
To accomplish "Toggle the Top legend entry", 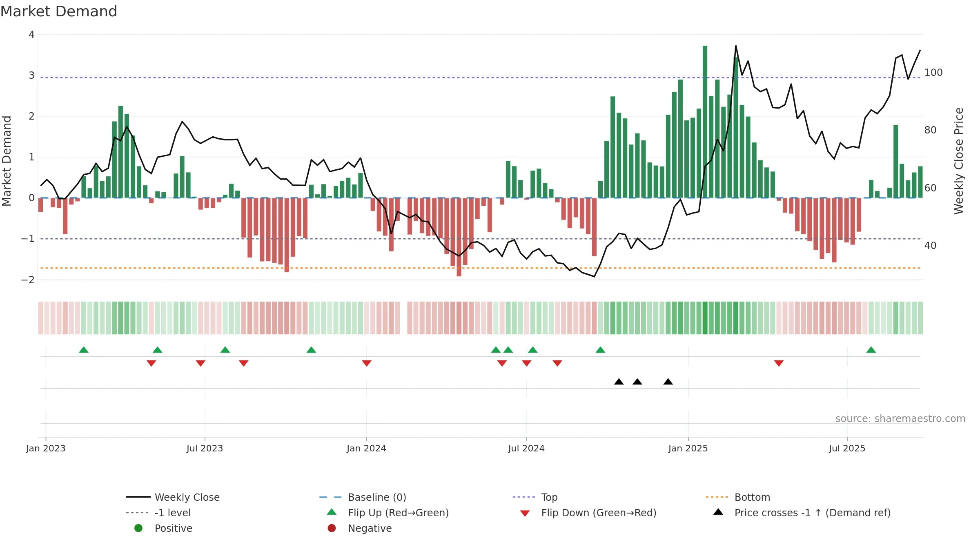I will [535, 497].
